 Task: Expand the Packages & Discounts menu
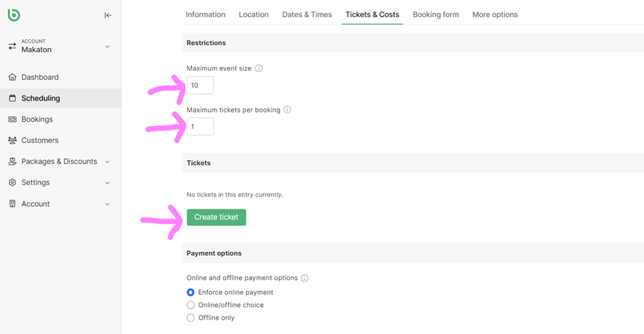pos(108,162)
